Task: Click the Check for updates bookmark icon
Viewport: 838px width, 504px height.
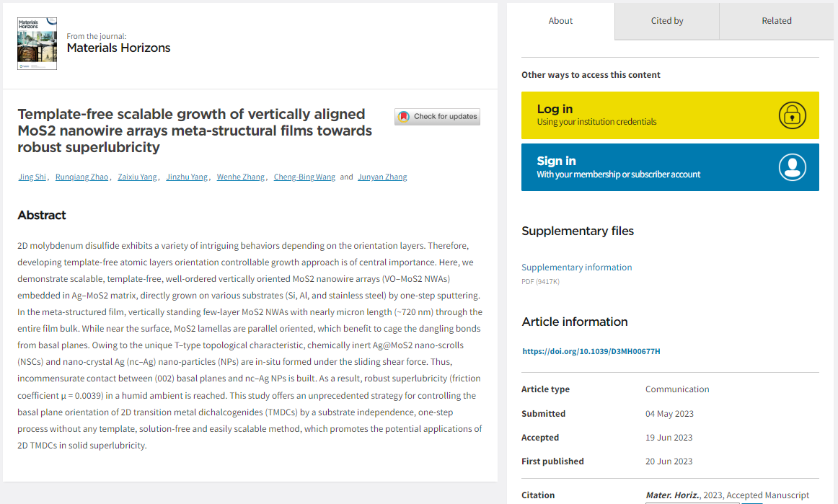Action: 404,117
